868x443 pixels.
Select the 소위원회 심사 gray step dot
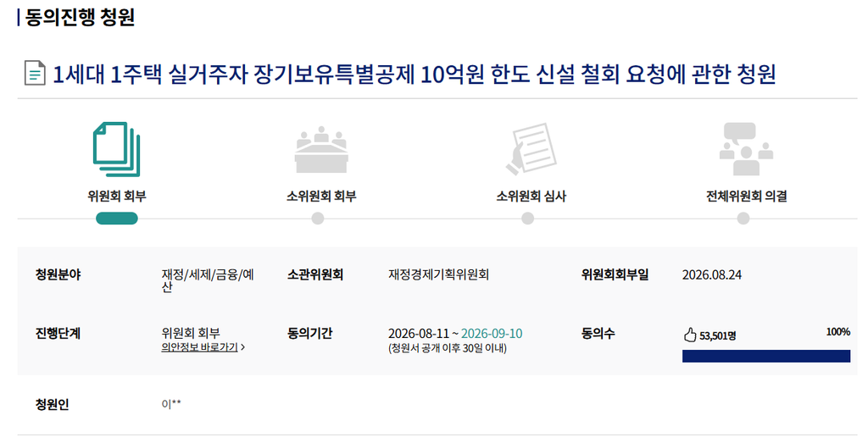(527, 219)
